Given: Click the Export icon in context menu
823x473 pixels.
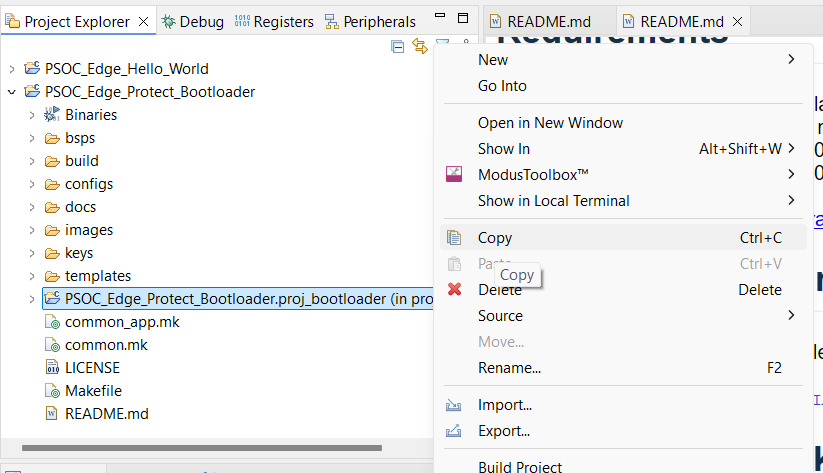Looking at the screenshot, I should (x=454, y=431).
